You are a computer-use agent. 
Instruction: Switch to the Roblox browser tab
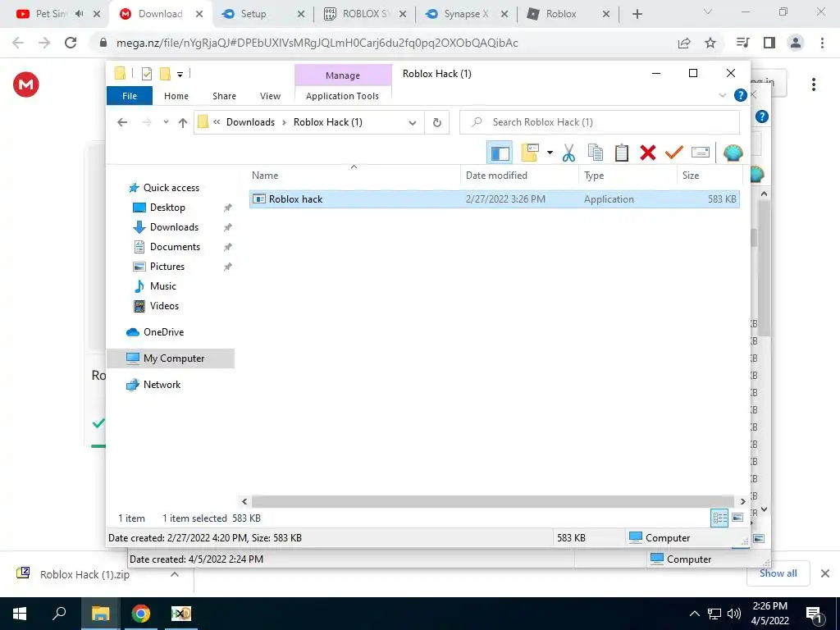[568, 14]
